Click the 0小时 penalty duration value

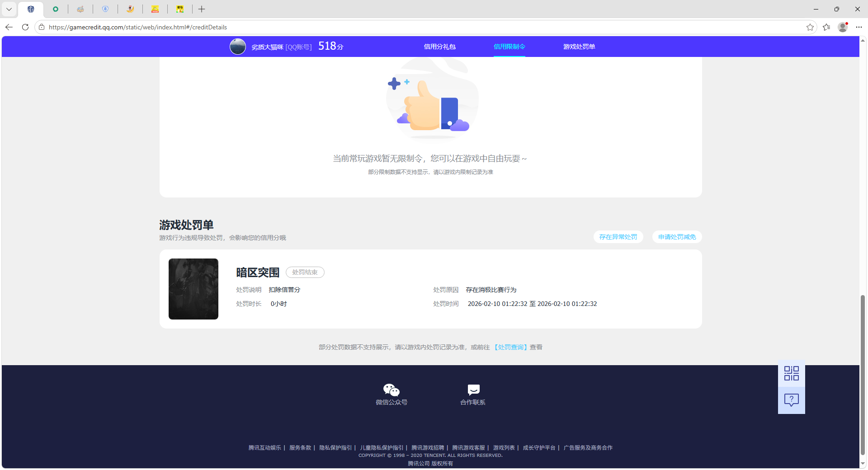279,304
